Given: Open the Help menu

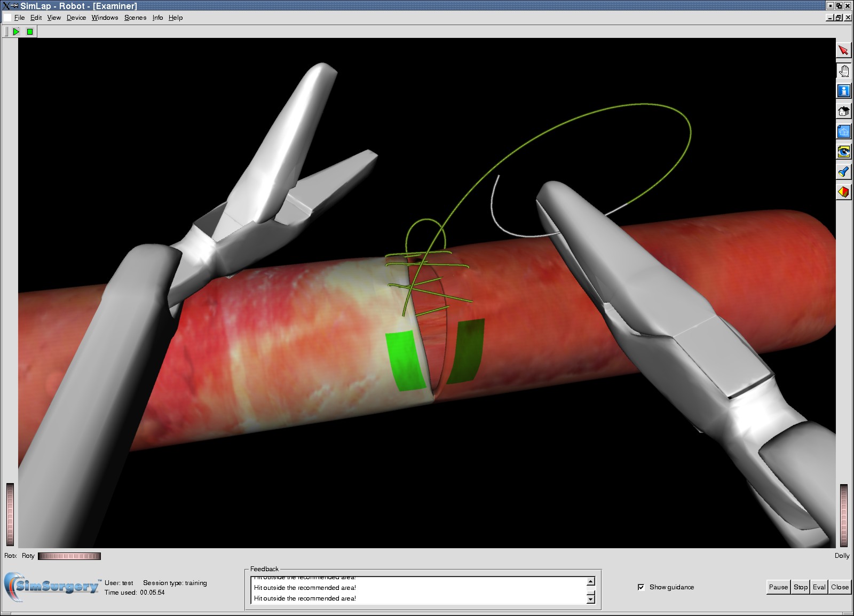Looking at the screenshot, I should click(x=176, y=18).
